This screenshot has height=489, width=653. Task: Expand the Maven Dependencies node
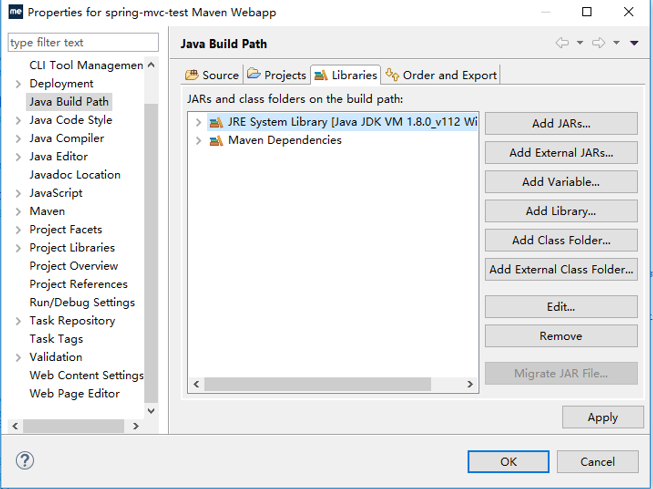(x=198, y=141)
